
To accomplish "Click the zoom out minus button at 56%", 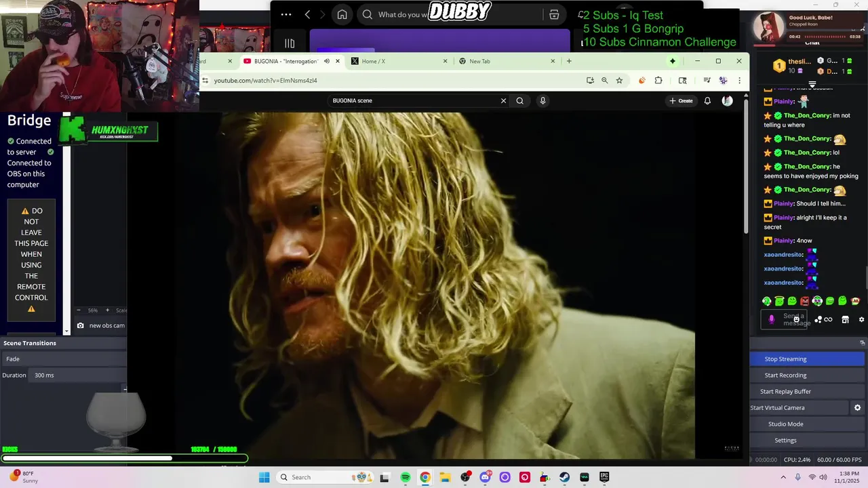I will (x=79, y=310).
